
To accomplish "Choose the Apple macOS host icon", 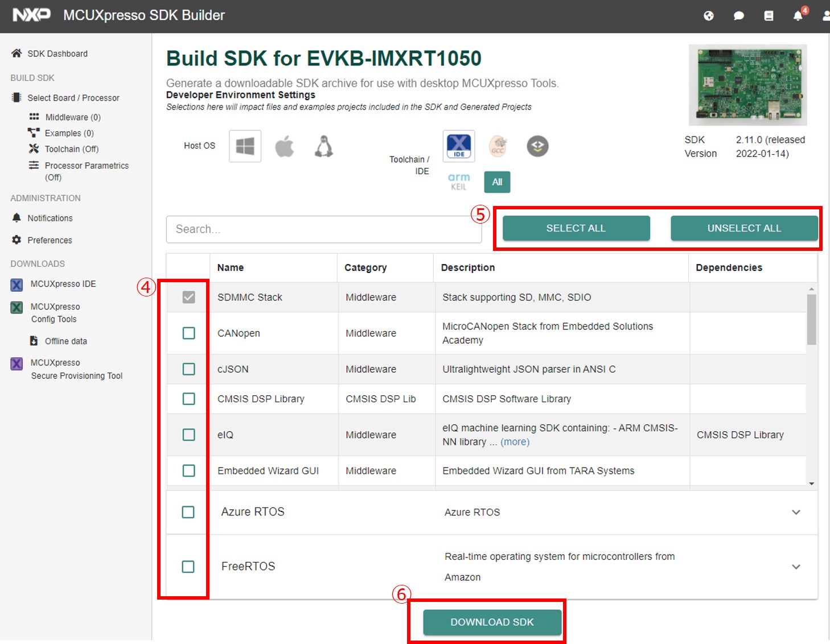I will 285,146.
